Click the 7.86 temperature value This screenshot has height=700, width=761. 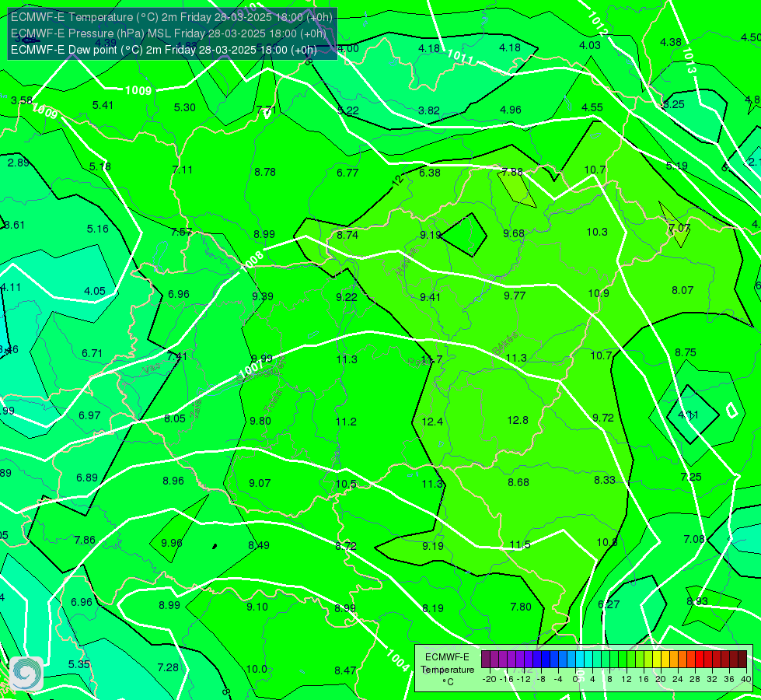click(x=85, y=541)
